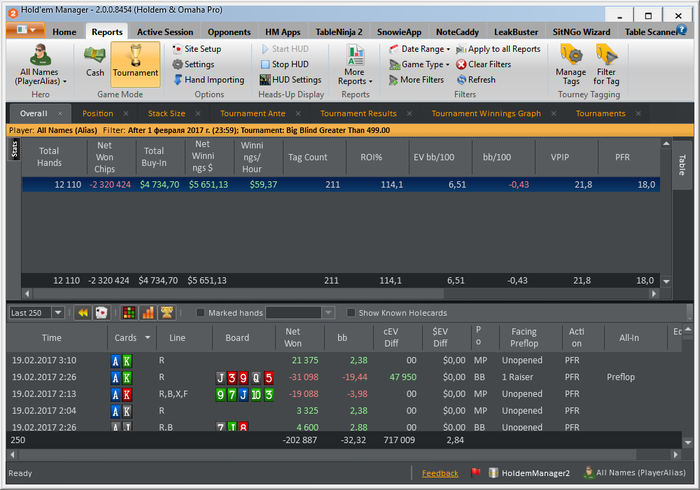Open Game Type filter dropdown
Image resolution: width=700 pixels, height=490 pixels.
click(419, 64)
